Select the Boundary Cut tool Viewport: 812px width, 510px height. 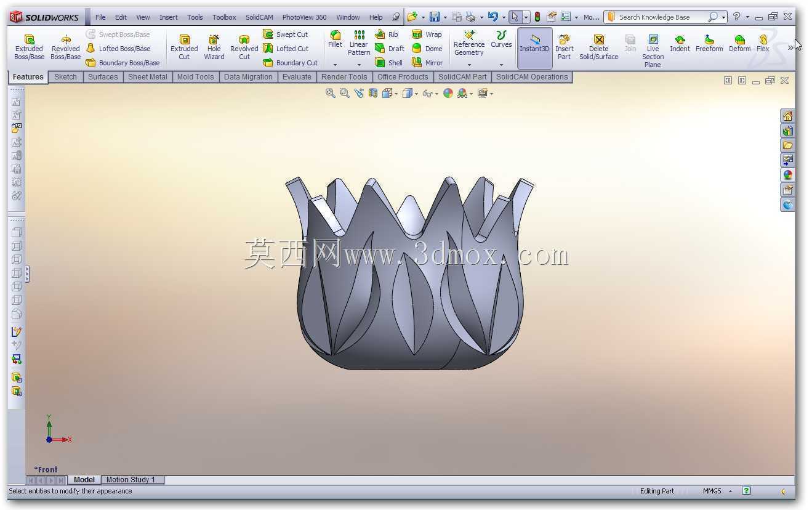[x=290, y=62]
